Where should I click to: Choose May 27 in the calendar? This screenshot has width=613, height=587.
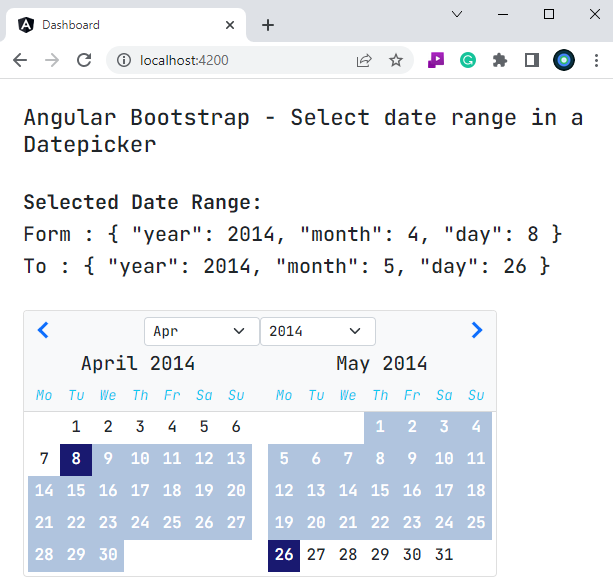tap(316, 554)
